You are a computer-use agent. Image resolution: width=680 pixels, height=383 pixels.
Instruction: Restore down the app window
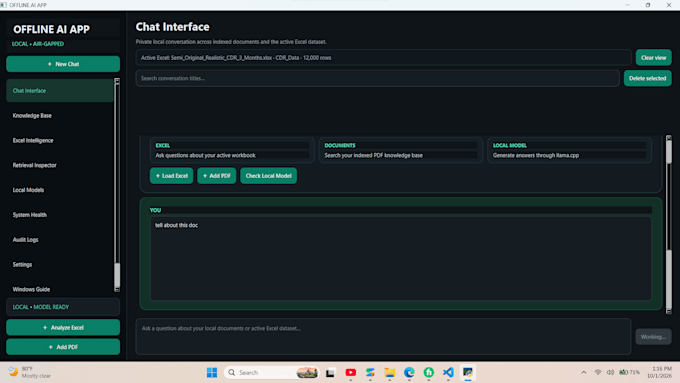(x=648, y=5)
